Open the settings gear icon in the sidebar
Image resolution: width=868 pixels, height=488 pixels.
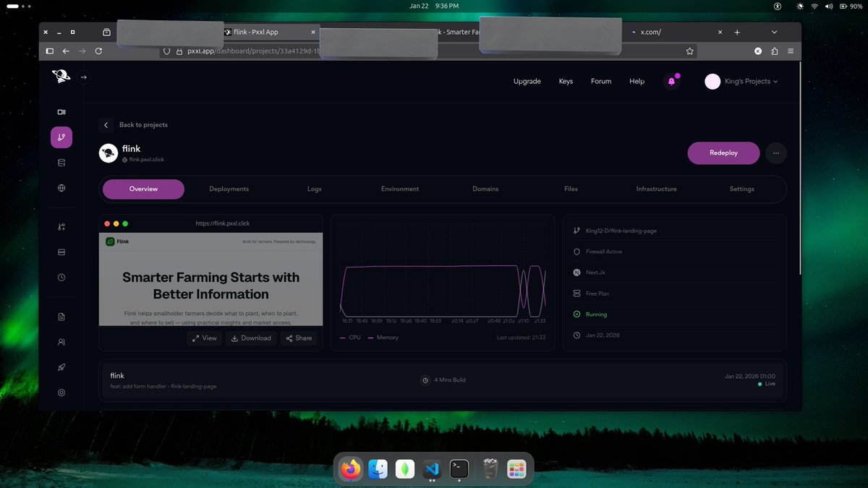61,393
